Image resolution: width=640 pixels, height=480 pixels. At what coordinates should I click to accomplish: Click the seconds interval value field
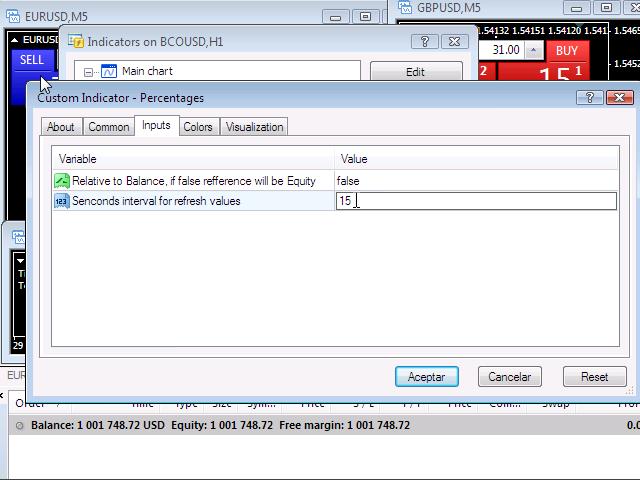click(476, 201)
